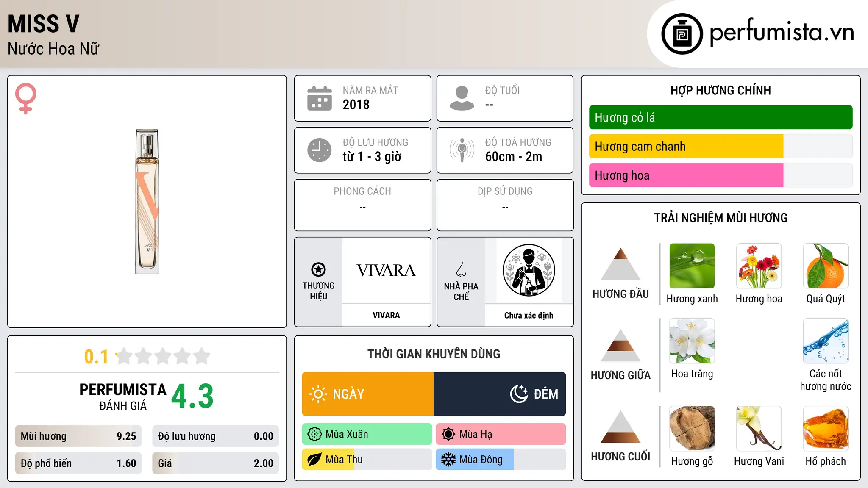Open the Các nốt hương nước thumbnail
The image size is (868, 488).
826,341
